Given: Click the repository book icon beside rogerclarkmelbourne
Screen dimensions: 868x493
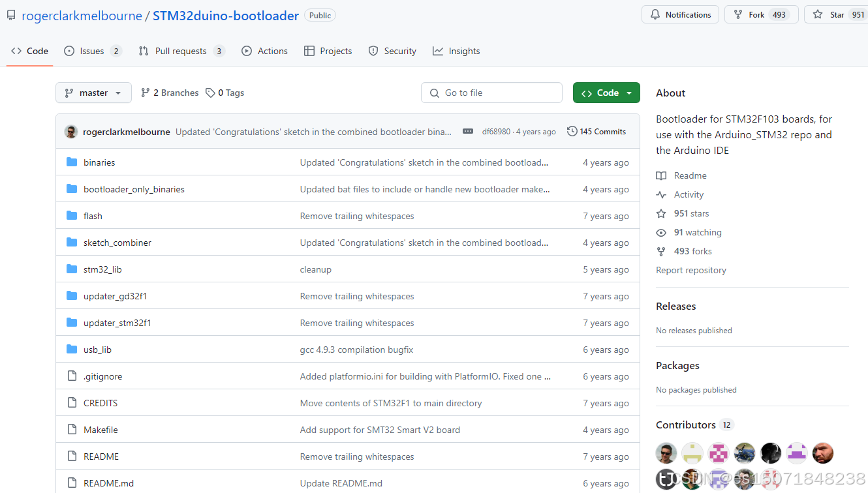Looking at the screenshot, I should click(x=11, y=15).
